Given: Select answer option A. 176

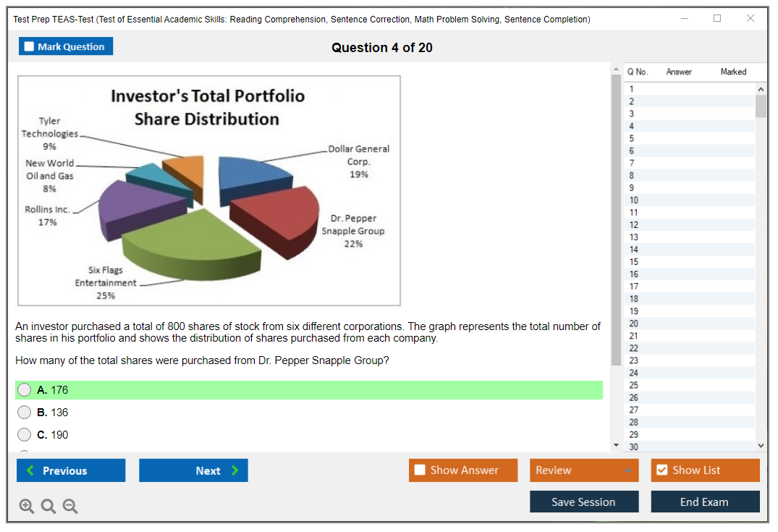Looking at the screenshot, I should 25,390.
